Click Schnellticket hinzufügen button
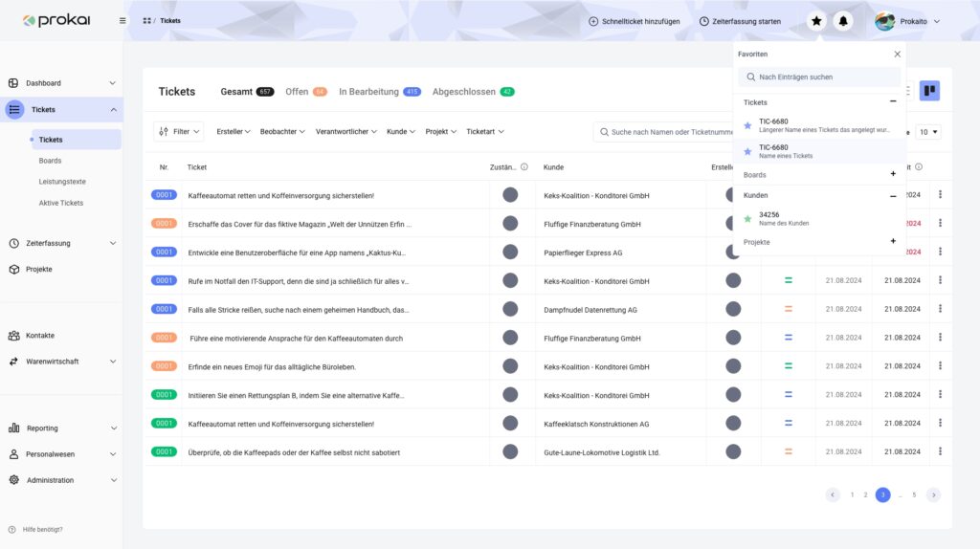 634,21
